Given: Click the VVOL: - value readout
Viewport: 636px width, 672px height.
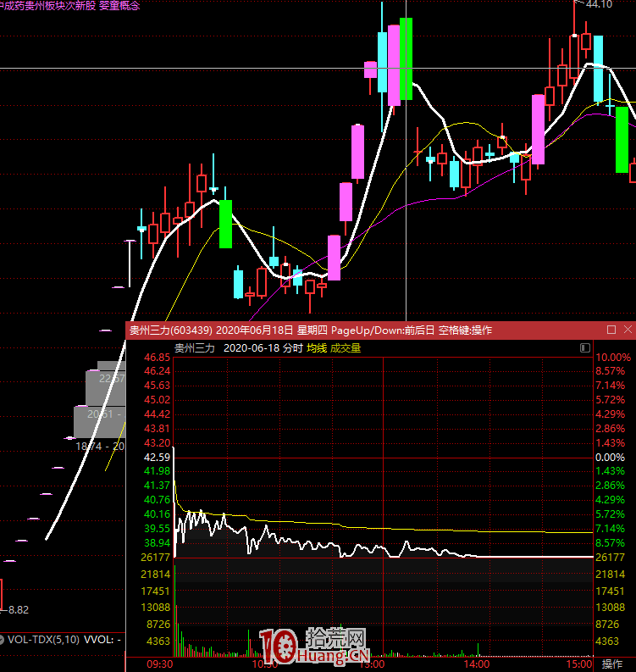Looking at the screenshot, I should [x=102, y=640].
